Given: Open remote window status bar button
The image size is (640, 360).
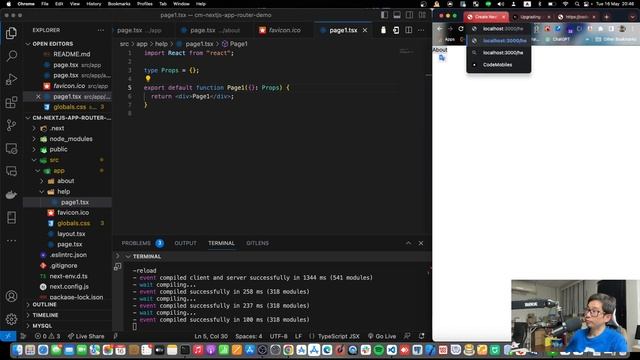Looking at the screenshot, I should coord(8,336).
